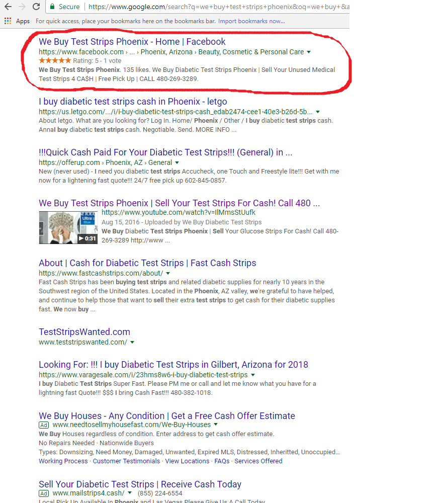The width and height of the screenshot is (448, 503).
Task: Click the five-star rating of Facebook result
Action: coord(55,61)
